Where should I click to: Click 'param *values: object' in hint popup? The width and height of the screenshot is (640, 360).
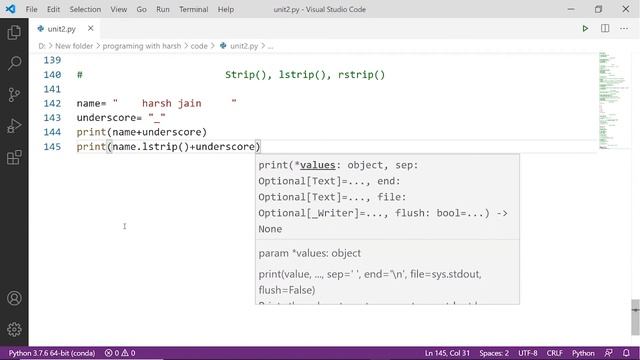click(309, 253)
